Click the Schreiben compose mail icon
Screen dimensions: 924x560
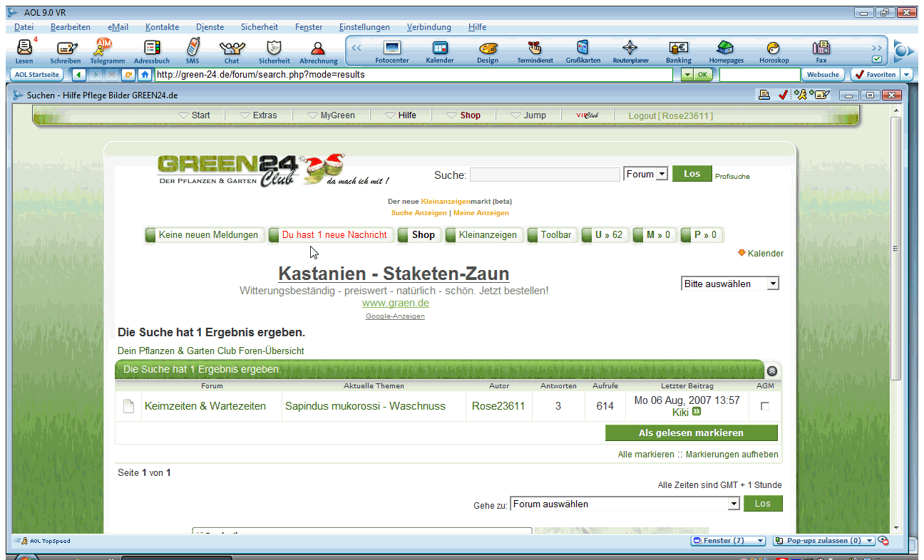[66, 49]
